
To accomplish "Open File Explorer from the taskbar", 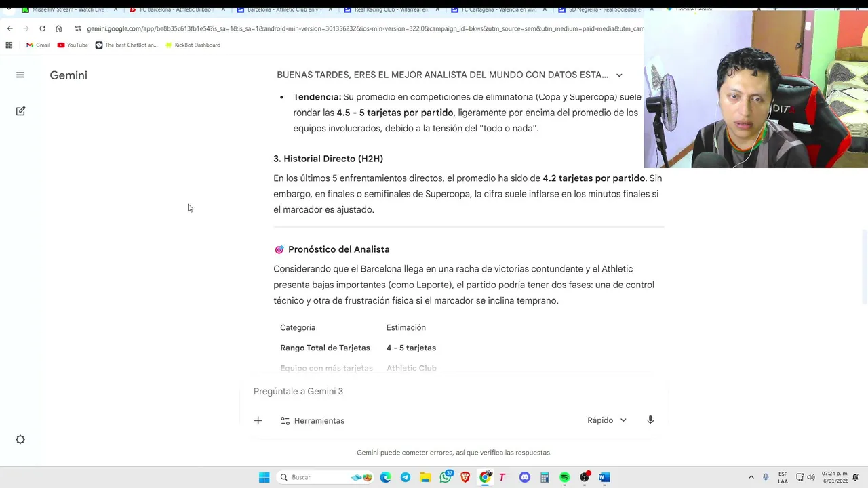I will 425,477.
